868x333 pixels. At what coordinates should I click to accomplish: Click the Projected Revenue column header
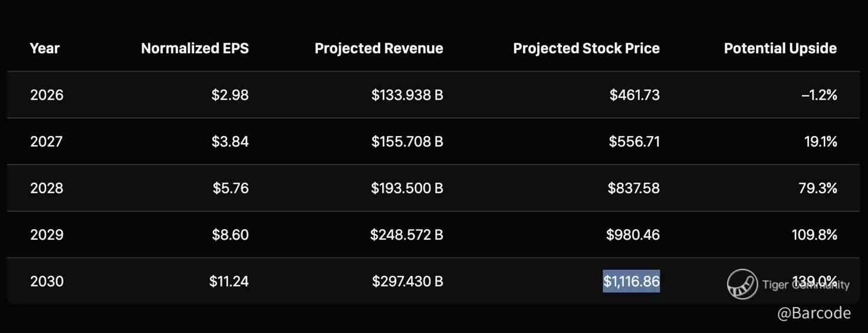click(379, 48)
